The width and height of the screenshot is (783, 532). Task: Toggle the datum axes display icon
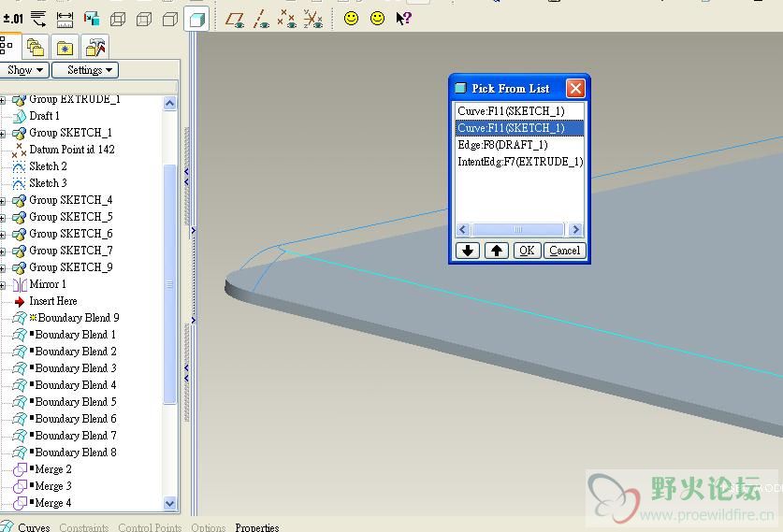[261, 20]
